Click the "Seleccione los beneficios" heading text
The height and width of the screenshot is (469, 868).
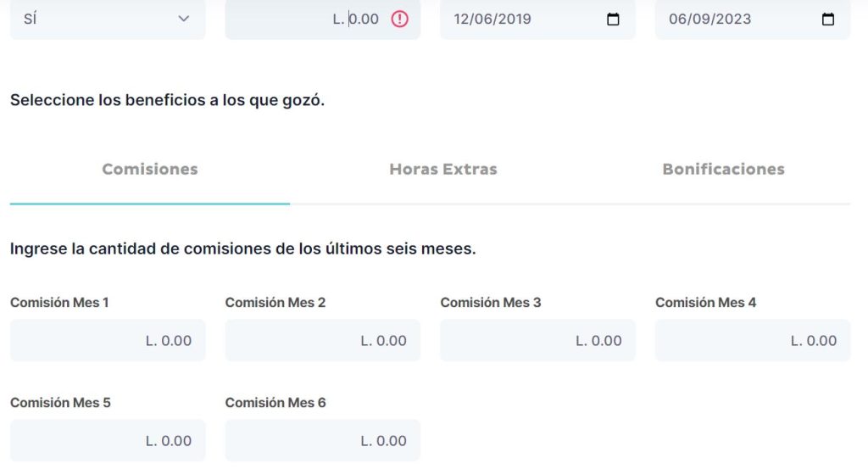coord(167,100)
